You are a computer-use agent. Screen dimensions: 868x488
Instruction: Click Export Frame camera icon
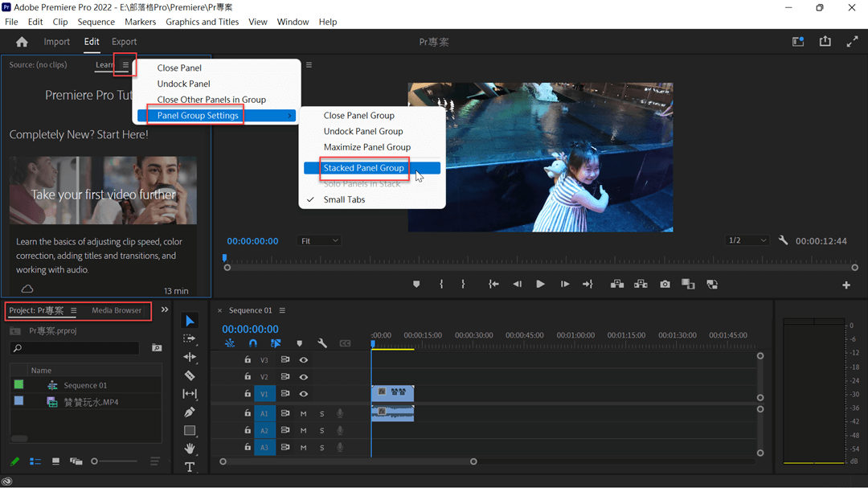click(x=665, y=284)
